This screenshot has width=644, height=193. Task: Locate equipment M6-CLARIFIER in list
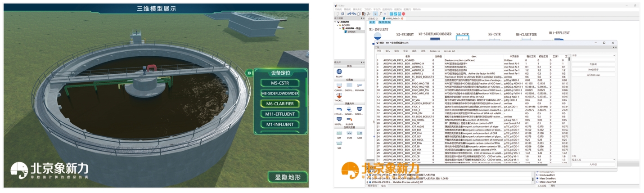tap(280, 104)
